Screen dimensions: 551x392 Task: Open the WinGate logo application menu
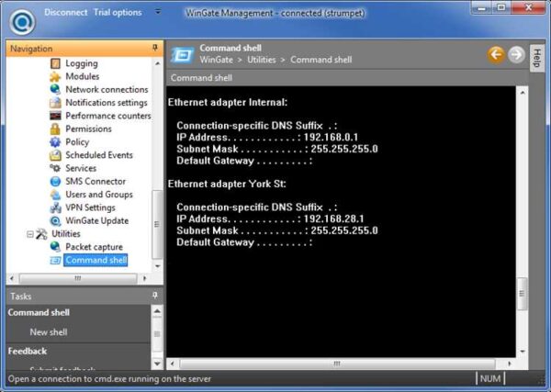[22, 22]
